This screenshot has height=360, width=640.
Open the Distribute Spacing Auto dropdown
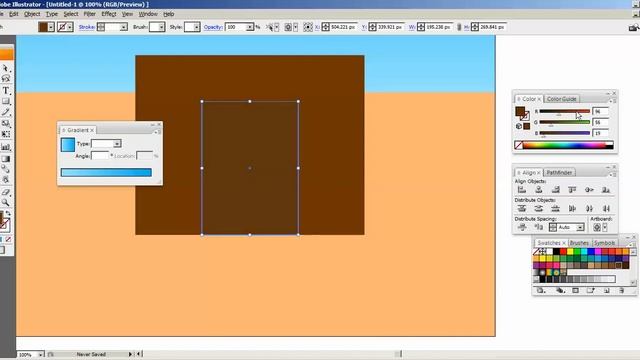(580, 227)
